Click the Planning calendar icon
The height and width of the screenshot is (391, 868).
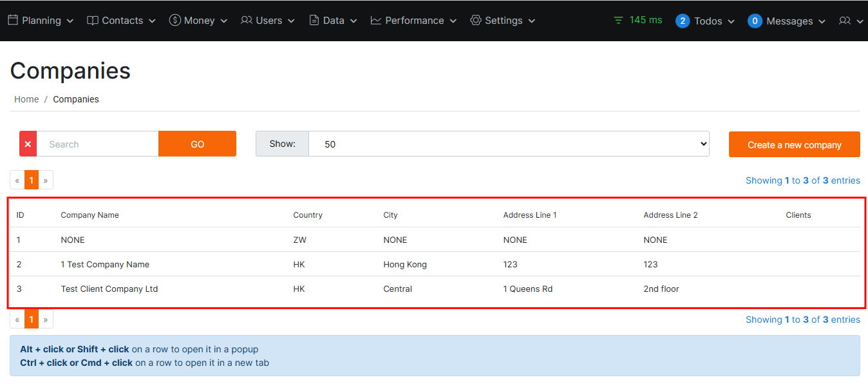[13, 20]
